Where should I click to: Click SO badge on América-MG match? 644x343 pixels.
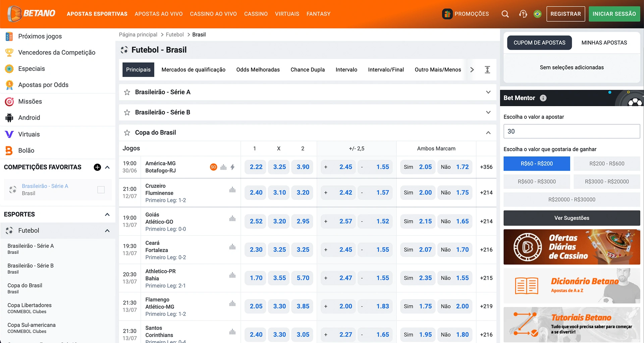[213, 167]
